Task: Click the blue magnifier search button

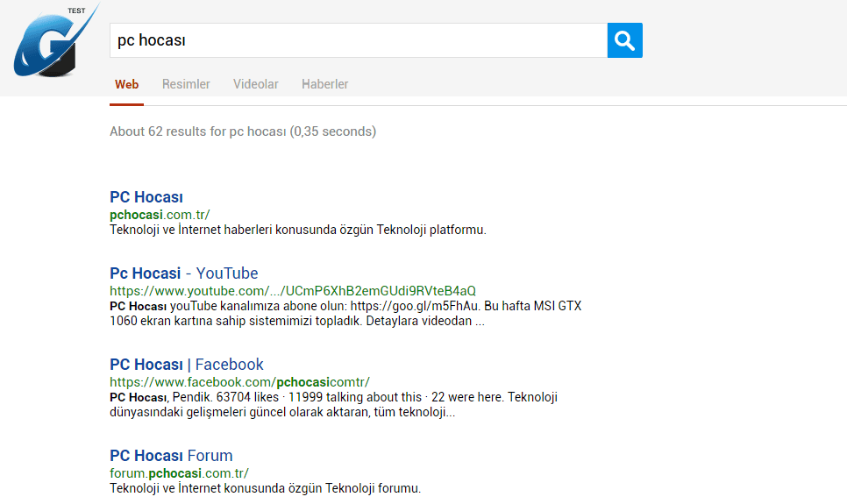Action: pos(624,40)
